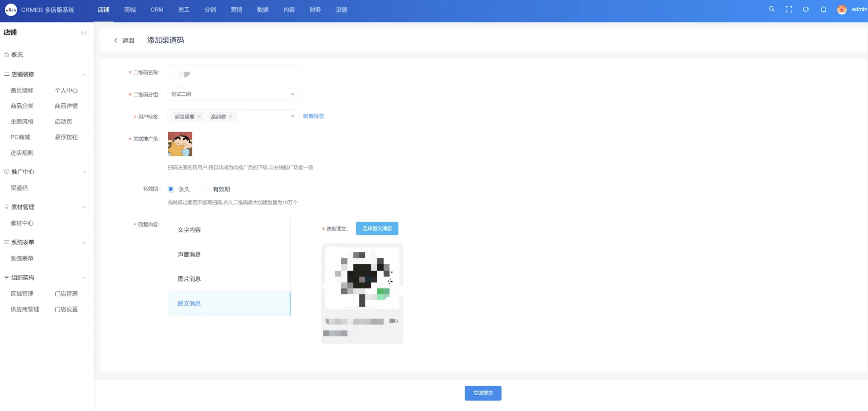Click the admin avatar icon
Viewport: 868px width, 411px height.
click(841, 9)
